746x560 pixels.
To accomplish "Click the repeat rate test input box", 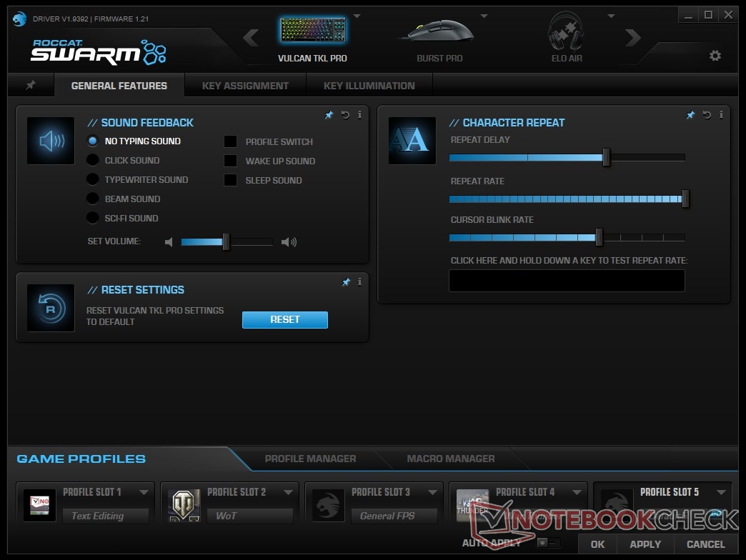I will tap(567, 281).
